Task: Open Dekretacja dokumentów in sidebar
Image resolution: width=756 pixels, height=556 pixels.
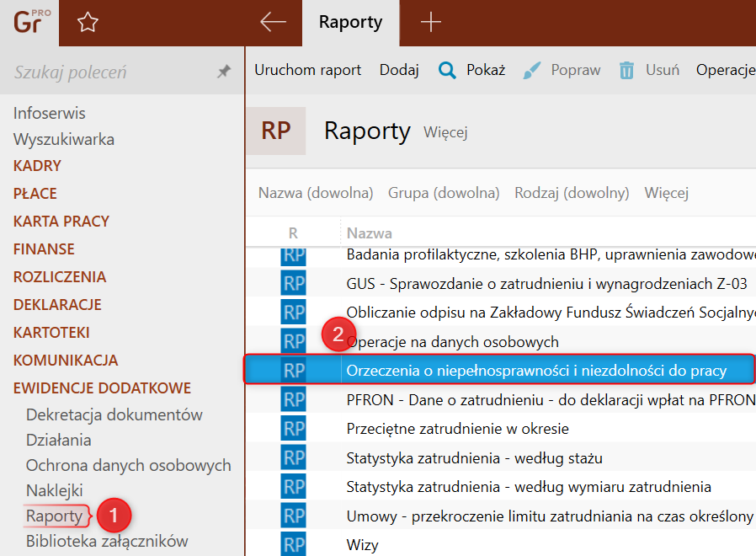Action: tap(114, 415)
